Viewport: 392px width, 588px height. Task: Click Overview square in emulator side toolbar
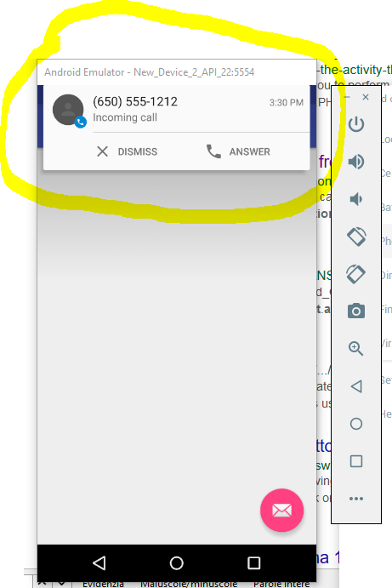pyautogui.click(x=356, y=461)
